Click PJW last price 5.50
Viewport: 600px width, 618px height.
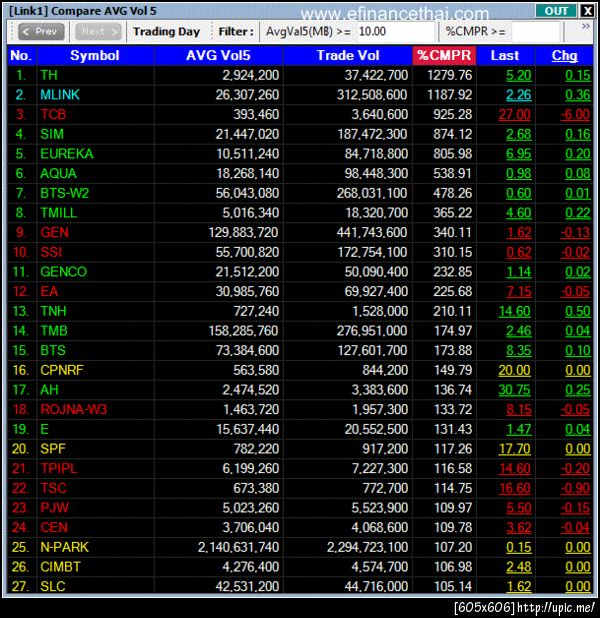tap(519, 508)
